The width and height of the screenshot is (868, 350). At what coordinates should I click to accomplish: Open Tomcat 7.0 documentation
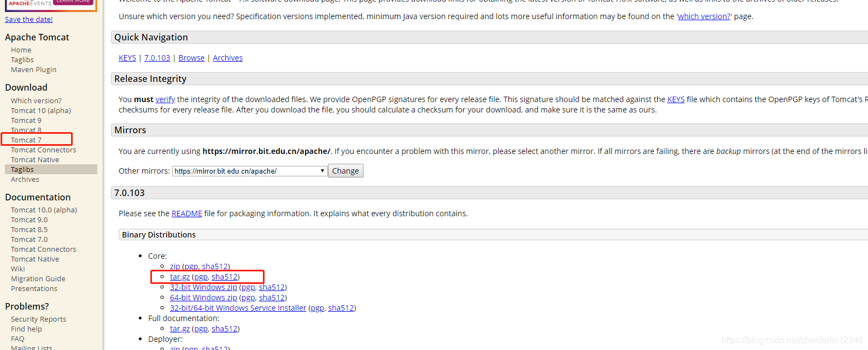(30, 239)
